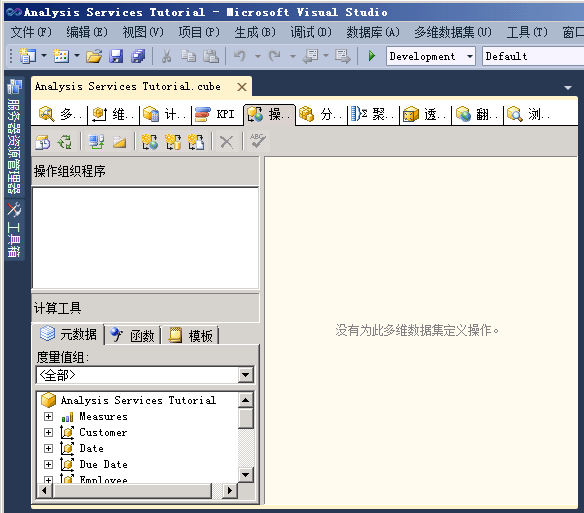Click the Copy icon in toolbar
This screenshot has height=513, width=584.
[x=188, y=56]
